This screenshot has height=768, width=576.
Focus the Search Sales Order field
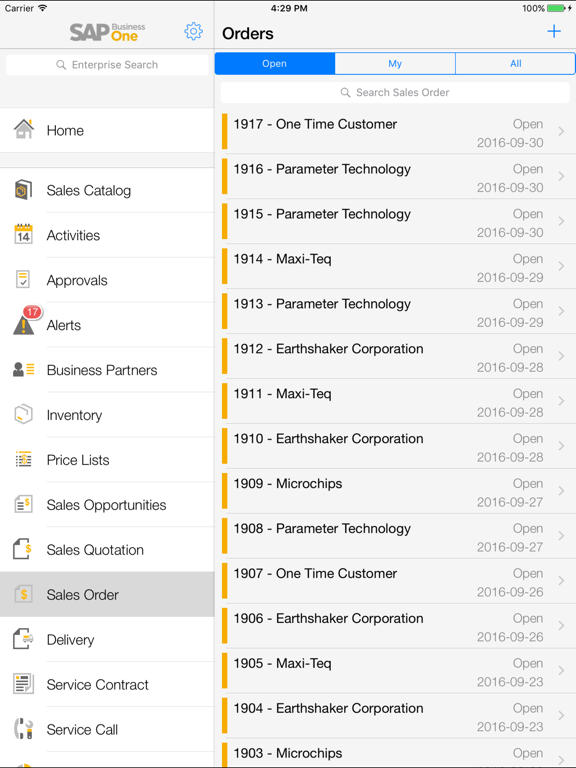click(395, 93)
